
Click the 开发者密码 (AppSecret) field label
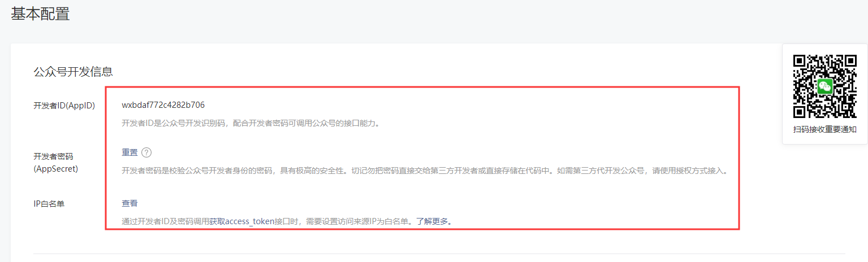pyautogui.click(x=55, y=162)
